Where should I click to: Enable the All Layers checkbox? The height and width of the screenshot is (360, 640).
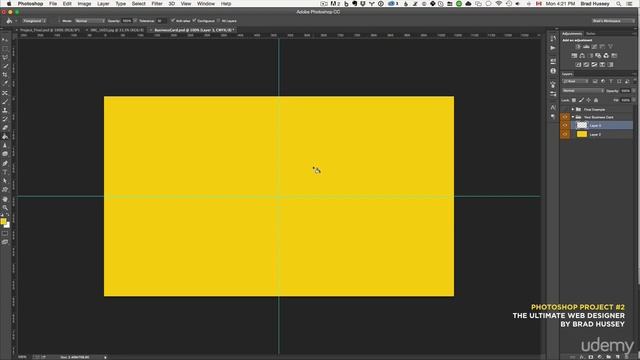point(219,20)
